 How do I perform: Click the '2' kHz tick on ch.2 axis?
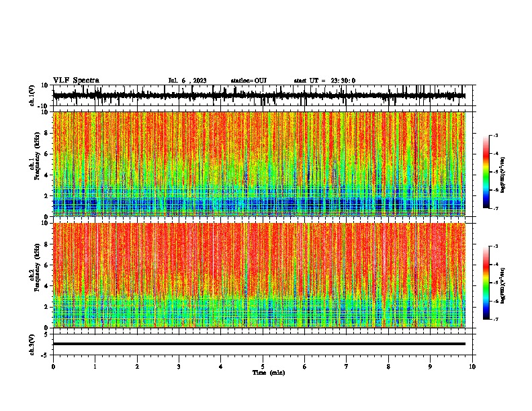[x=47, y=307]
